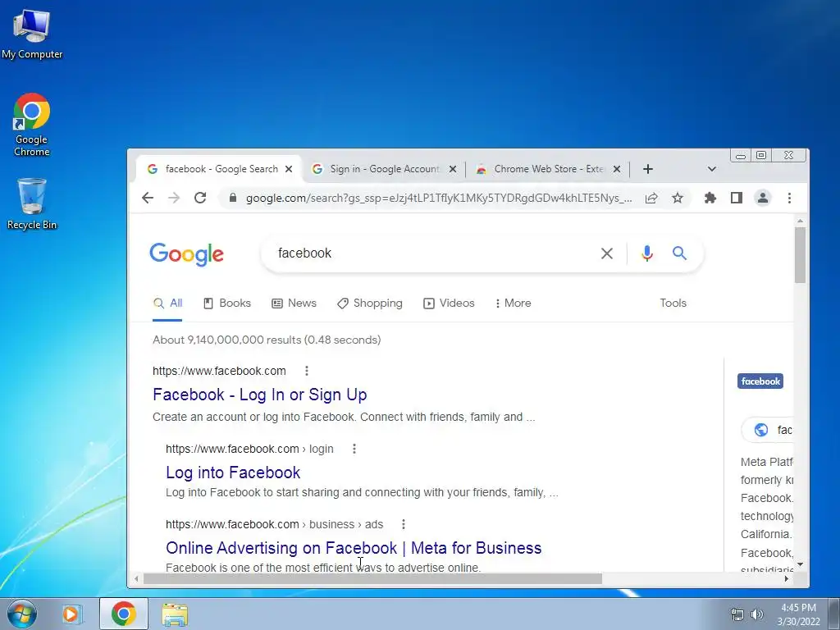Open the network tray icon
Viewport: 840px width, 630px height.
click(x=737, y=614)
